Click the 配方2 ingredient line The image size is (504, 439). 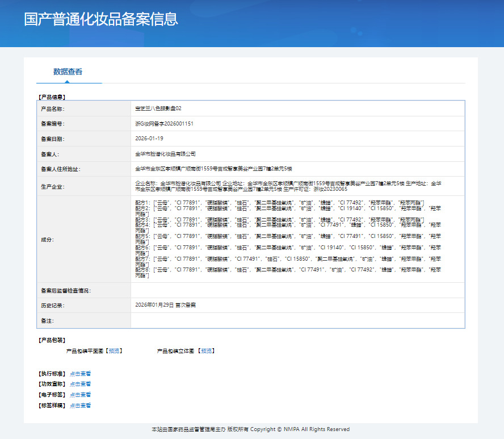(288, 211)
